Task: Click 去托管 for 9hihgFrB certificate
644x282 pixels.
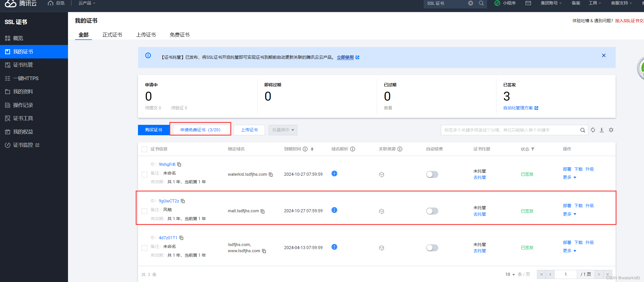Action: pyautogui.click(x=480, y=177)
